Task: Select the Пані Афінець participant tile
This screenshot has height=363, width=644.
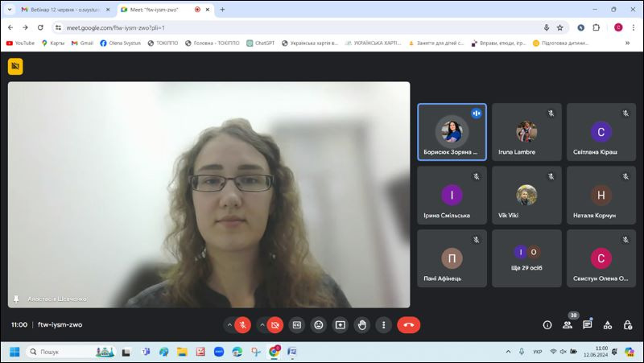Action: 452,258
